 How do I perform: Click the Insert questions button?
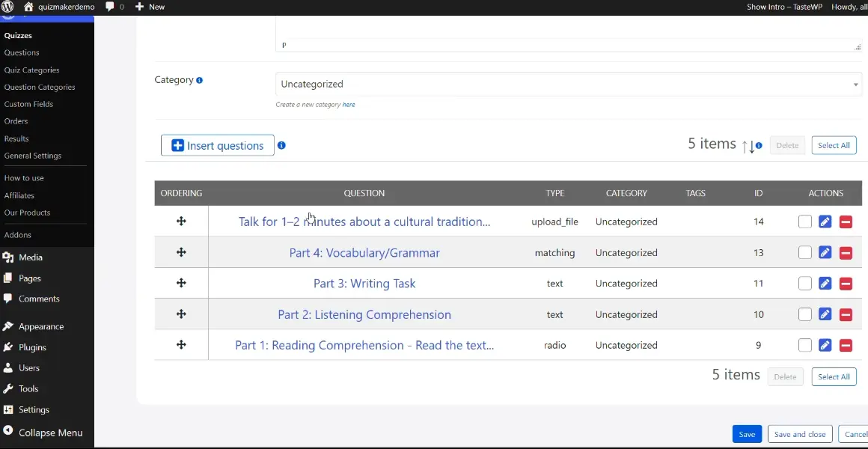pos(217,146)
